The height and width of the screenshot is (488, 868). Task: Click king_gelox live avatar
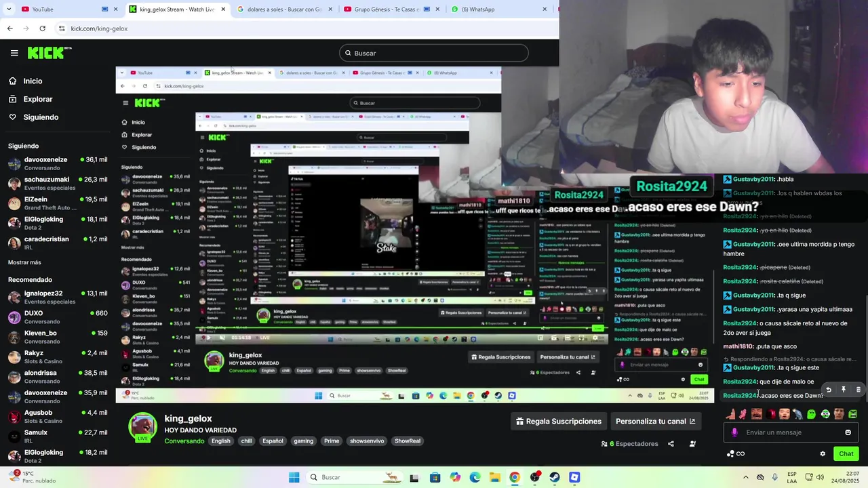tap(142, 428)
